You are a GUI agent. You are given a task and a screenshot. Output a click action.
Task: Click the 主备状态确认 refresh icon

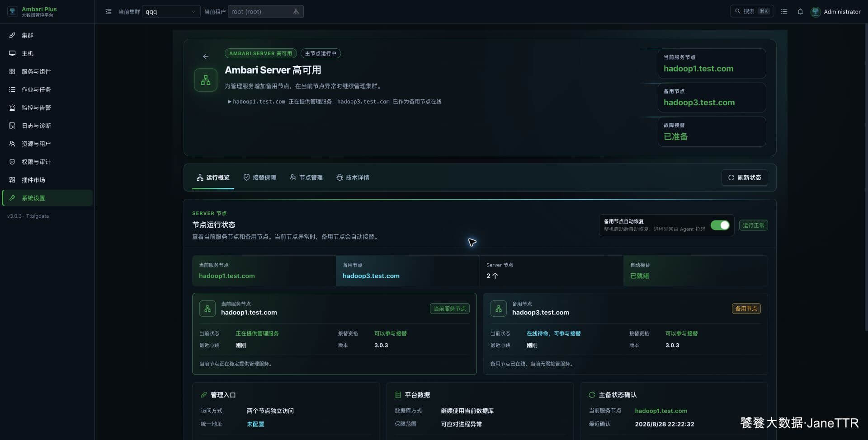point(592,395)
